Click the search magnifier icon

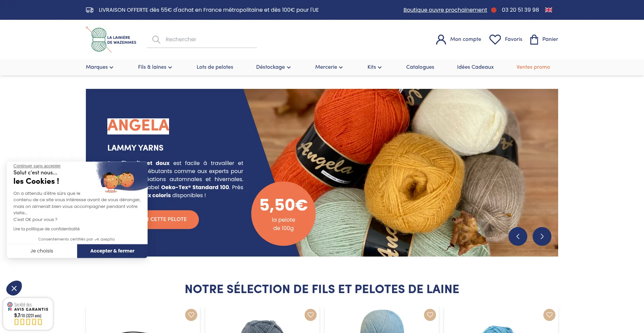click(x=156, y=40)
